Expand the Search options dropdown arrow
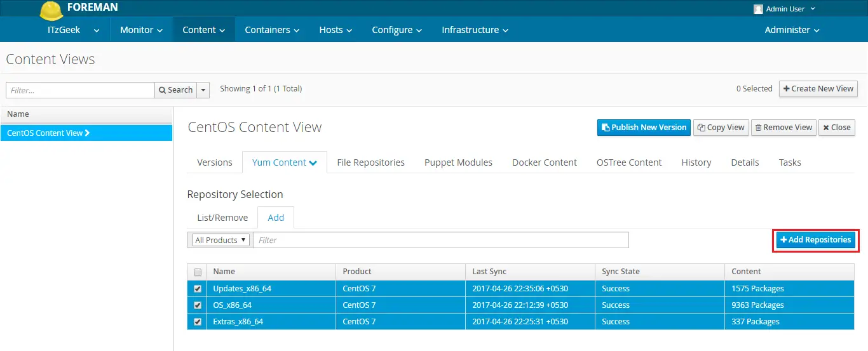Viewport: 868px width, 351px height. [x=203, y=90]
